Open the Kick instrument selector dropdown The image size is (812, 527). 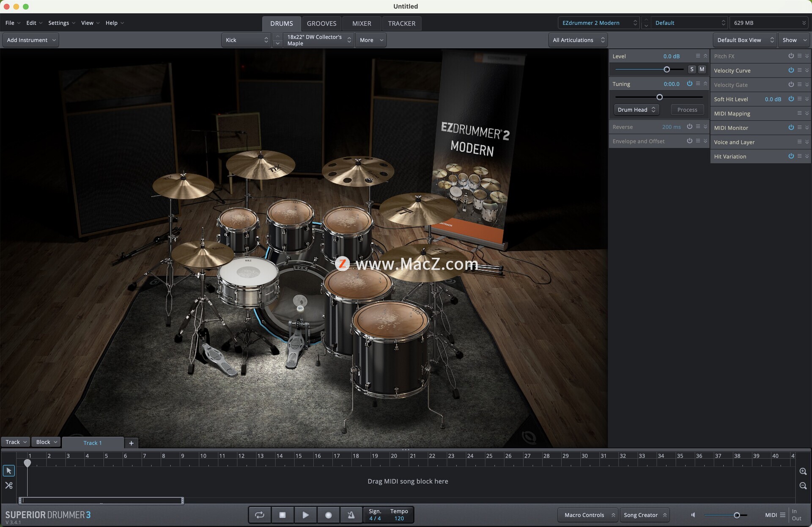coord(246,40)
